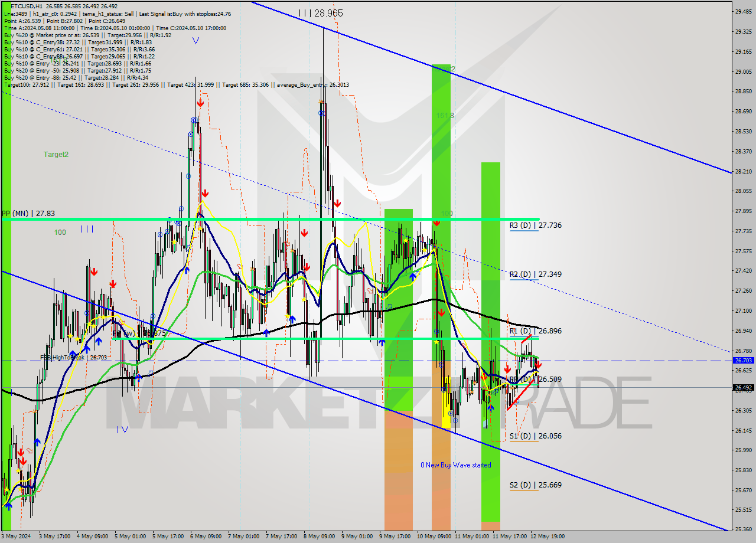Click the 26.492 current price tag

coord(744,387)
